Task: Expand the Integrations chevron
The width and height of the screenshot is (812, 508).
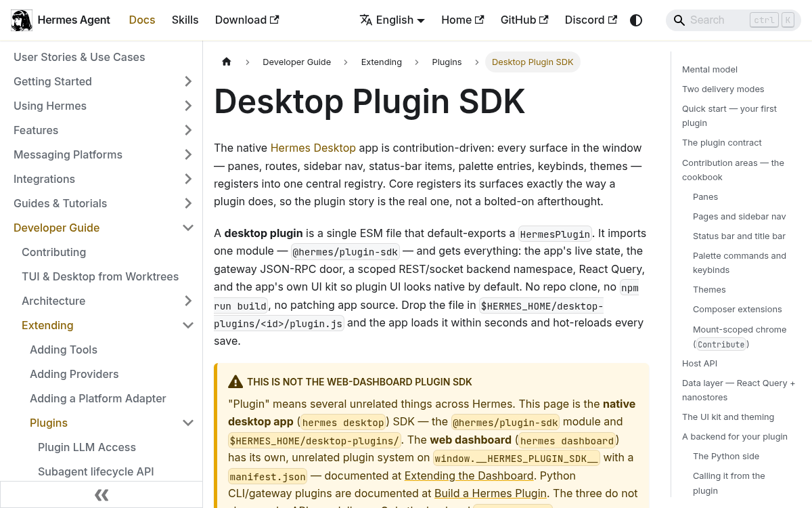Action: [188, 179]
